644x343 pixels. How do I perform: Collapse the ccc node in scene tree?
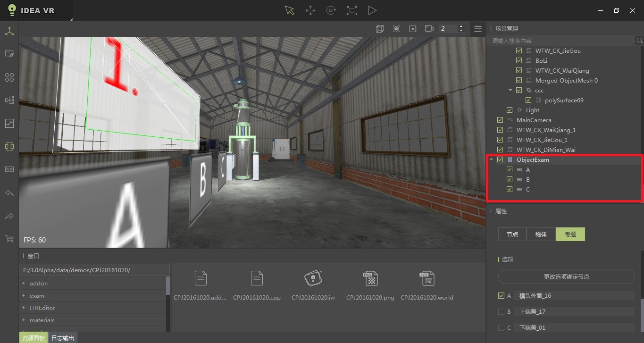(510, 90)
